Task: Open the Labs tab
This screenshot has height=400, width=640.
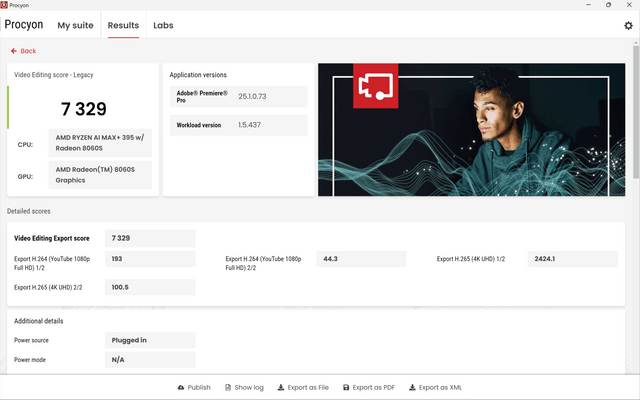Action: (163, 25)
